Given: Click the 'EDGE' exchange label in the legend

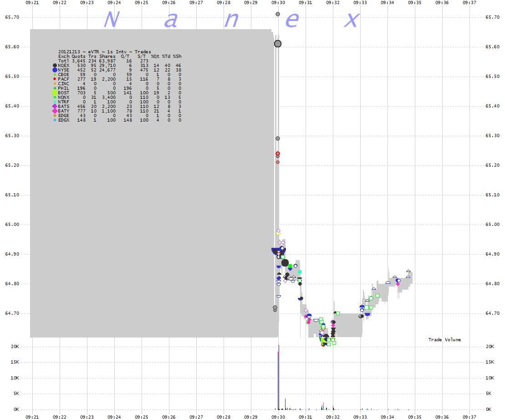Looking at the screenshot, I should click(63, 115).
